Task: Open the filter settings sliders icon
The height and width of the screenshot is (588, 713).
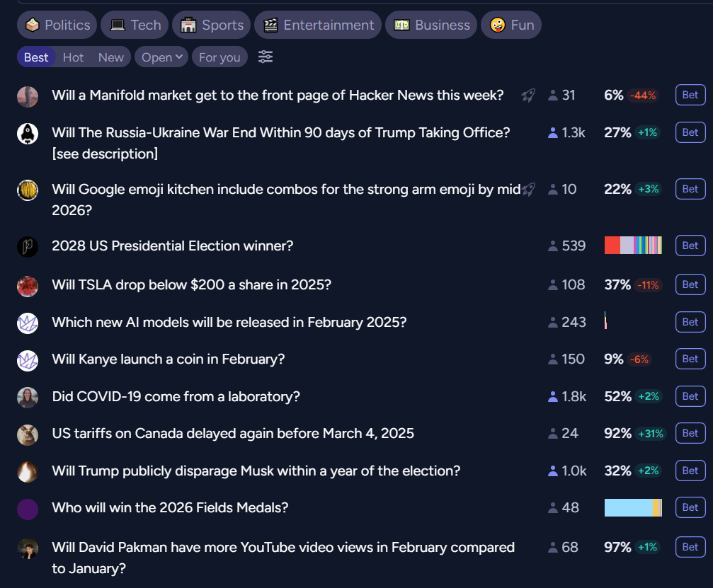Action: 266,57
